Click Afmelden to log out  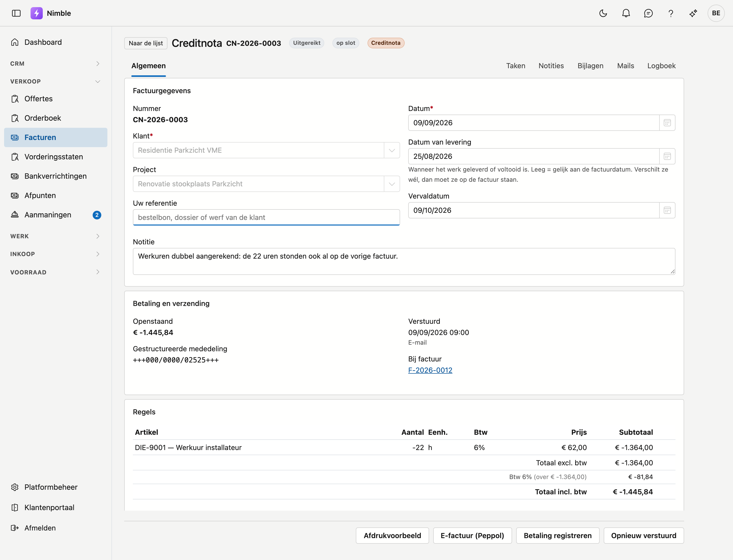(x=56, y=528)
